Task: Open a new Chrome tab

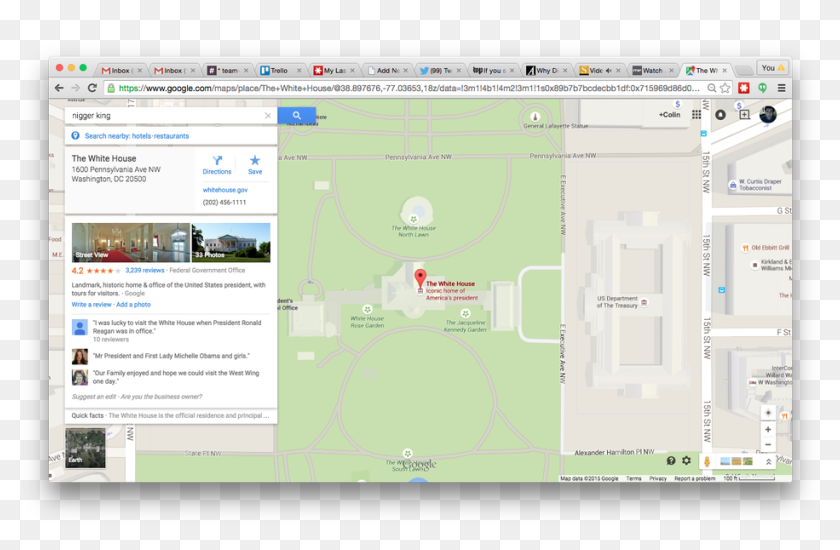Action: (743, 70)
